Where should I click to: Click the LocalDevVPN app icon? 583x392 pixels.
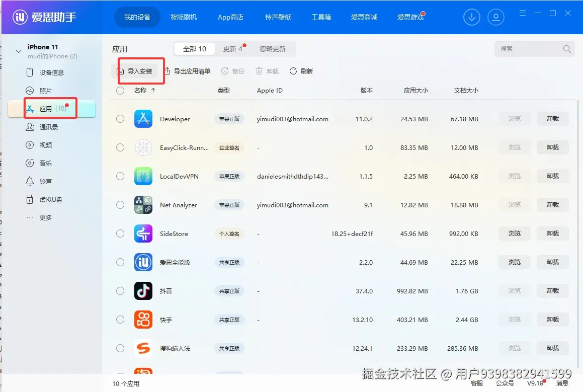143,176
